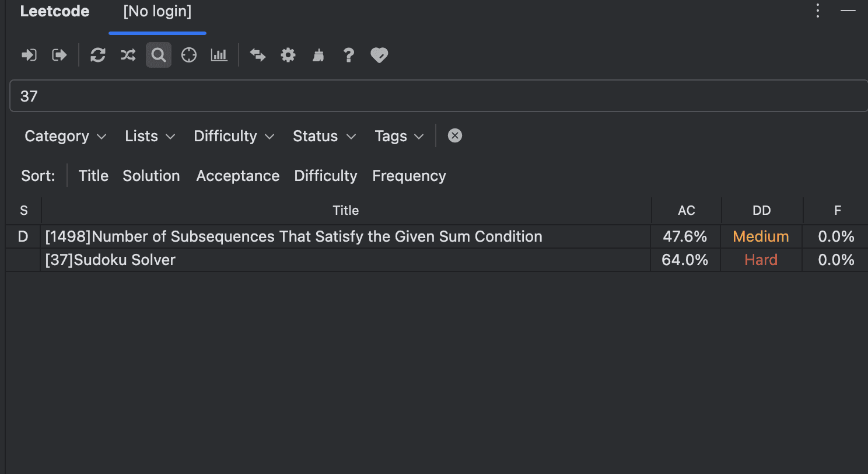Viewport: 868px width, 474px height.
Task: Click the toggle list arrows icon
Action: click(x=257, y=55)
